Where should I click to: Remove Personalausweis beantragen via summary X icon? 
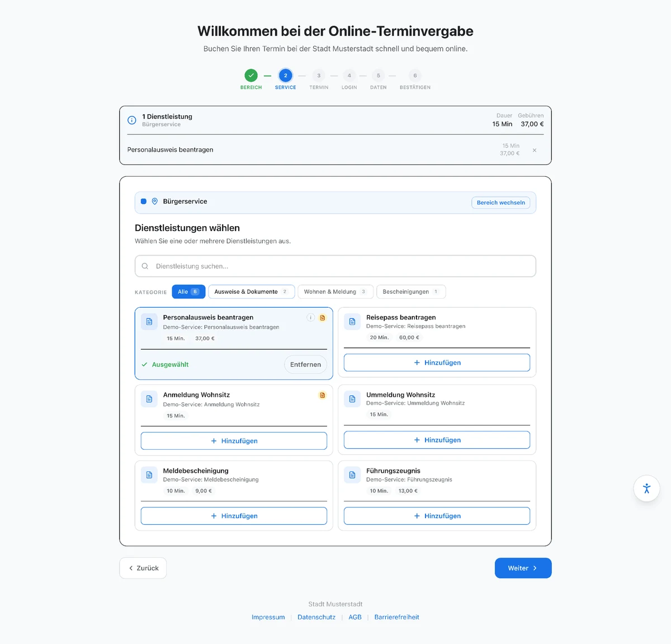point(535,150)
